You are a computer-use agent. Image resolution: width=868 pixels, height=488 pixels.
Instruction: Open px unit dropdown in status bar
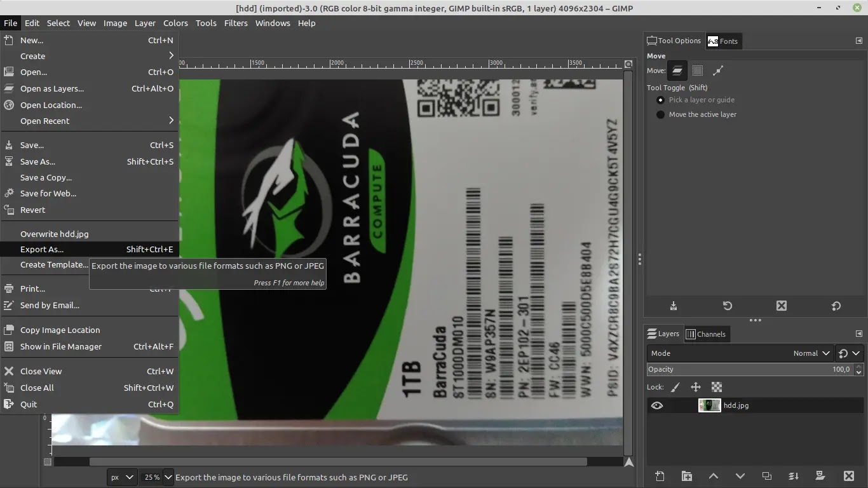pos(122,477)
